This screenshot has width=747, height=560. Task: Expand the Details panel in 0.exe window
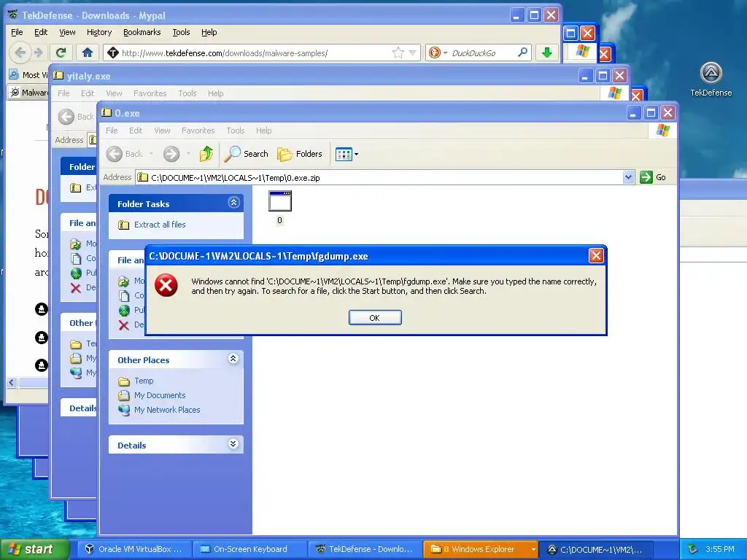tap(233, 444)
